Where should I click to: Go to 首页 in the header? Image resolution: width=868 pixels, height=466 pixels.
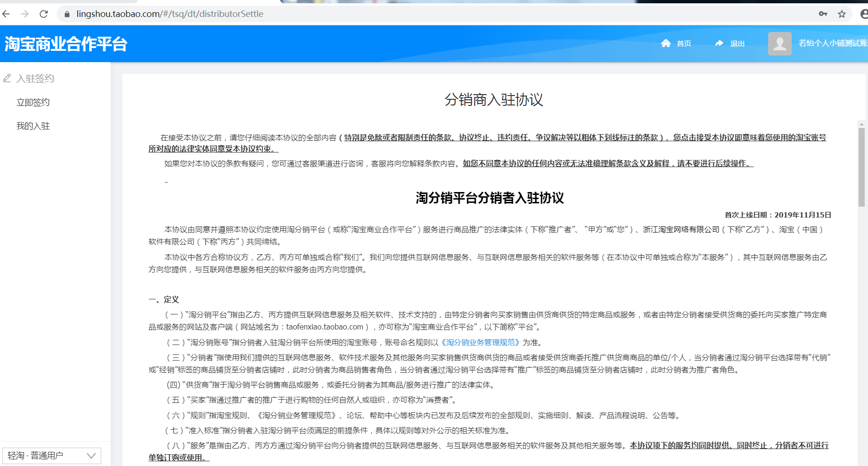(x=684, y=43)
